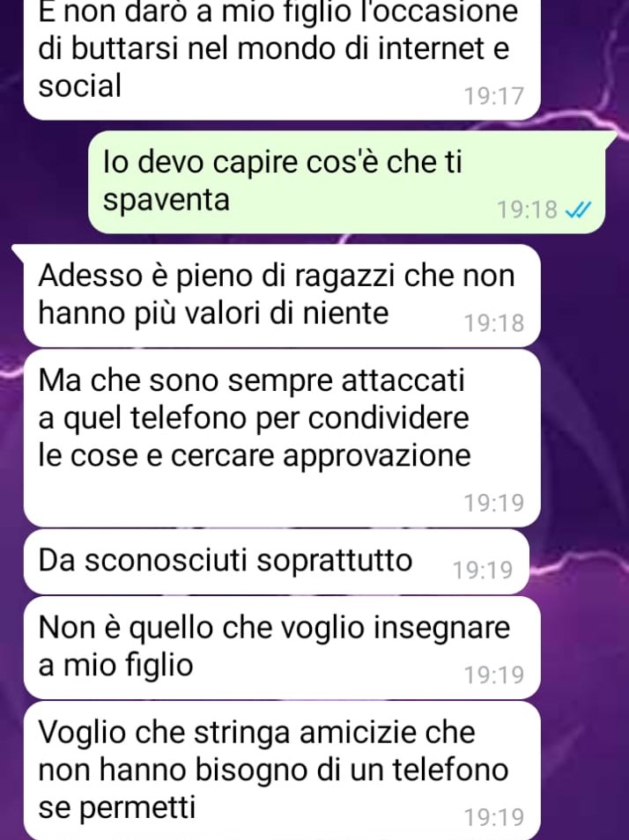The width and height of the screenshot is (629, 840).
Task: Tap the 19:19 timestamp beside 'Da sconosciuti soprattutto'
Action: [x=483, y=570]
